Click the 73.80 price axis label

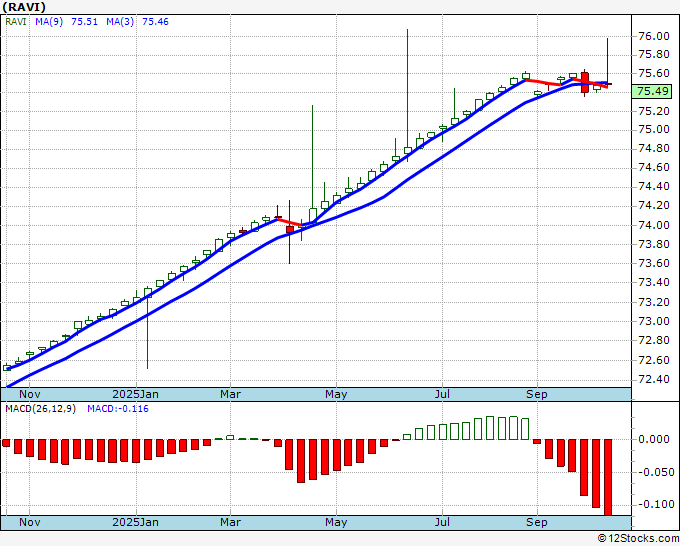coord(654,244)
